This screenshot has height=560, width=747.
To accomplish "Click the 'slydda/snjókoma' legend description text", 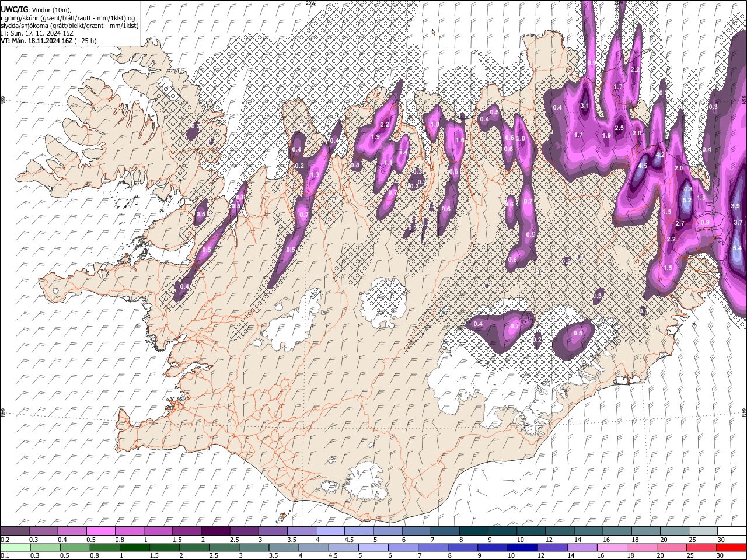I will (25, 26).
